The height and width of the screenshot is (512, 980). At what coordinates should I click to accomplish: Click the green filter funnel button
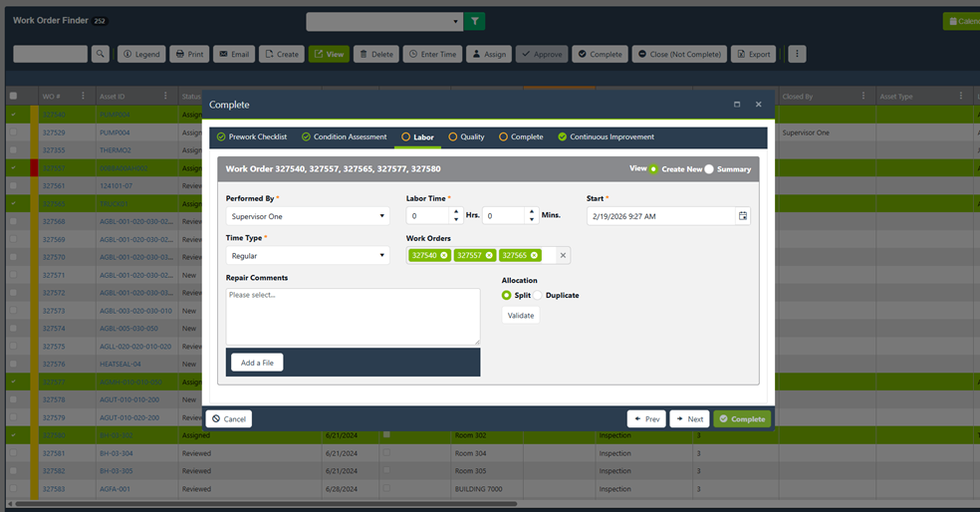[x=474, y=21]
